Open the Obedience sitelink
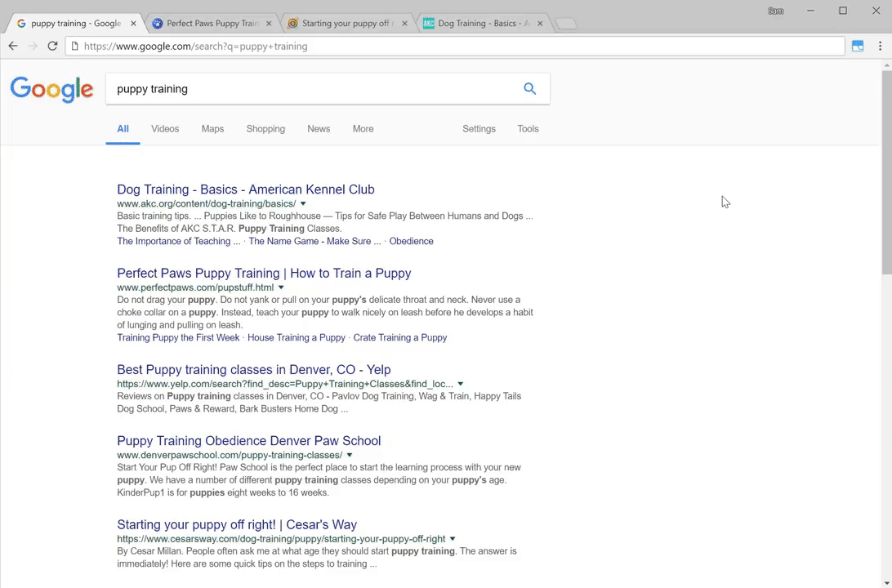This screenshot has height=588, width=892. click(x=412, y=241)
